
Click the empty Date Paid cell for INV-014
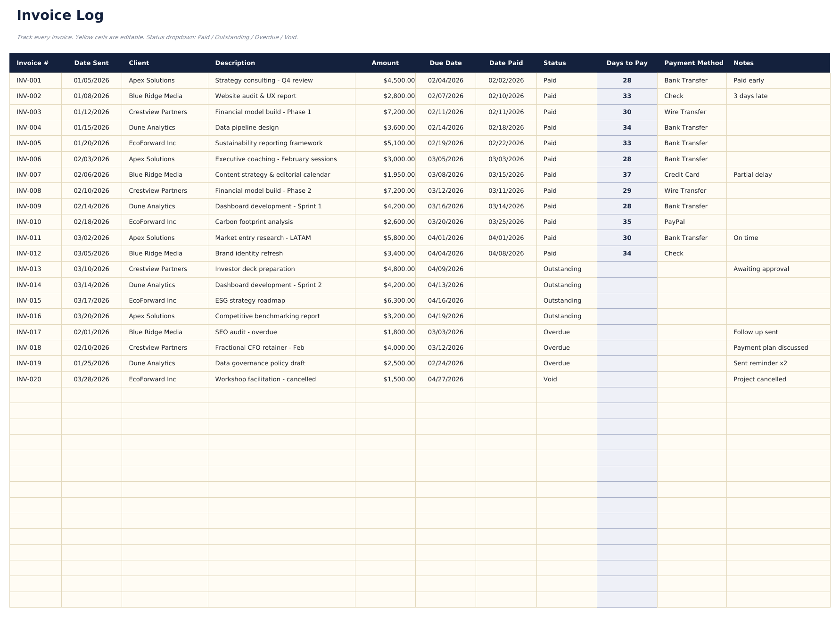[506, 285]
